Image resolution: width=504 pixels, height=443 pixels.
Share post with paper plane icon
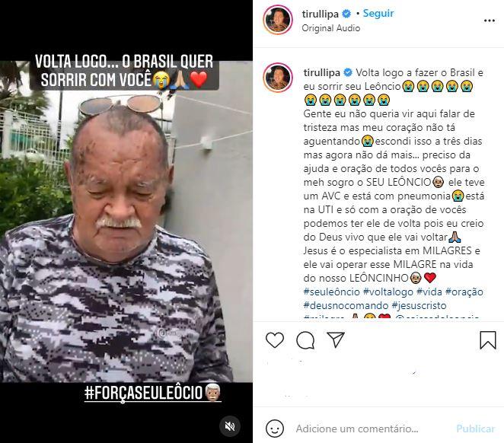336,339
